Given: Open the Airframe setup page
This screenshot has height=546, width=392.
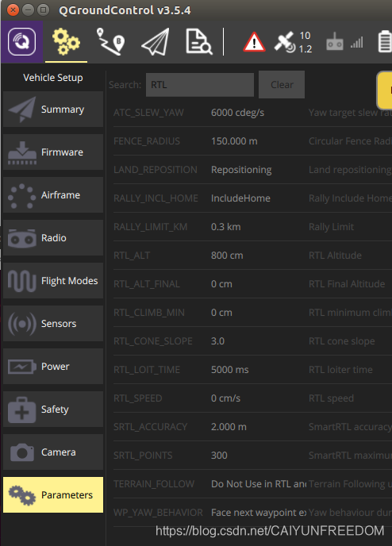Looking at the screenshot, I should [53, 195].
